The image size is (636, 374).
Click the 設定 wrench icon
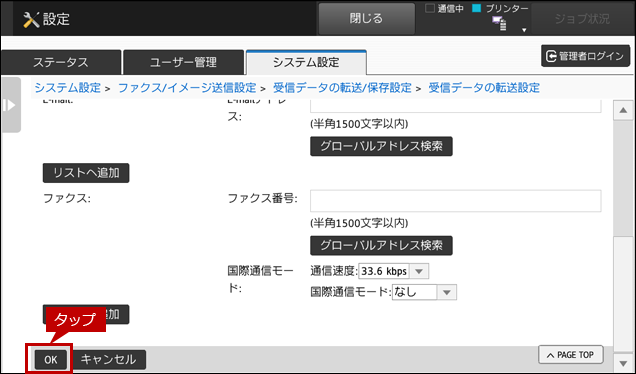(31, 19)
